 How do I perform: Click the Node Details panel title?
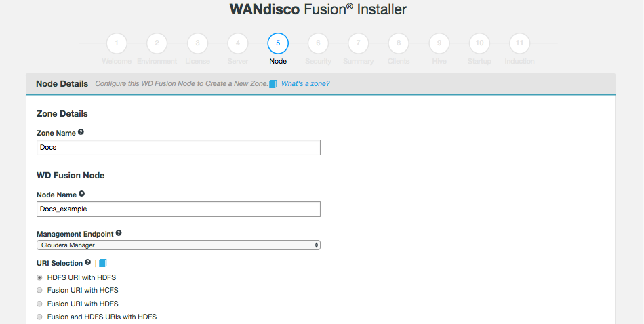pyautogui.click(x=62, y=84)
